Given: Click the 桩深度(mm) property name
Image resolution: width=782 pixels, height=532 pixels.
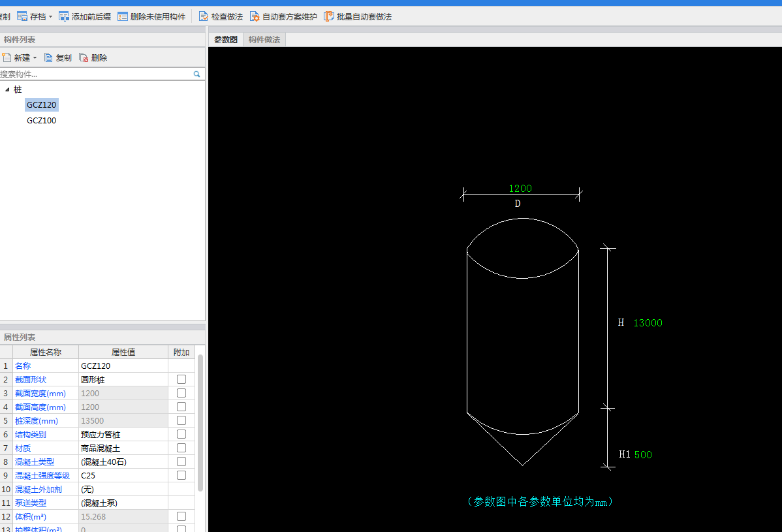Looking at the screenshot, I should pos(37,421).
